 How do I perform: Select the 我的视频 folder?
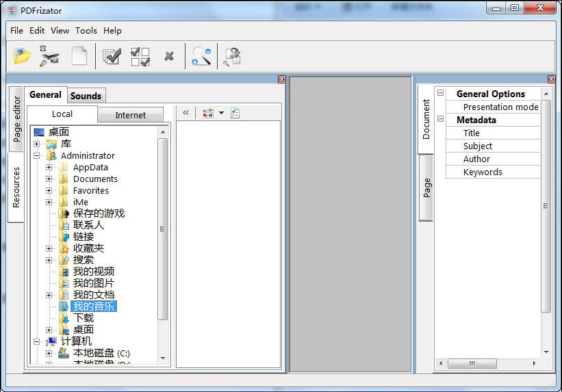(94, 272)
